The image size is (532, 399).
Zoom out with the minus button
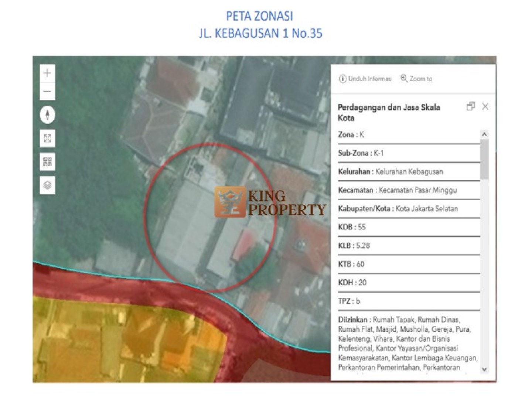[x=47, y=91]
